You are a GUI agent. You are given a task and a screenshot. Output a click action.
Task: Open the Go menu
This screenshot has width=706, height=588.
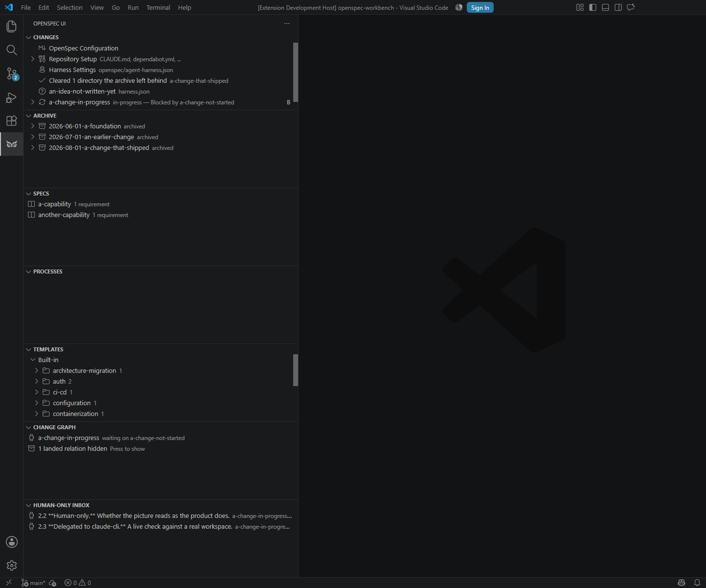coord(116,7)
